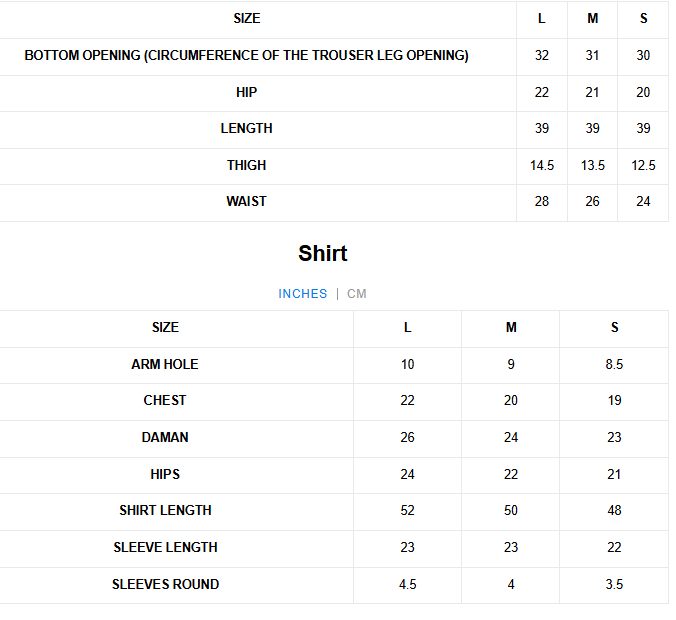
Task: Click SHIRT LENGTH value 52 for size L
Action: click(408, 511)
